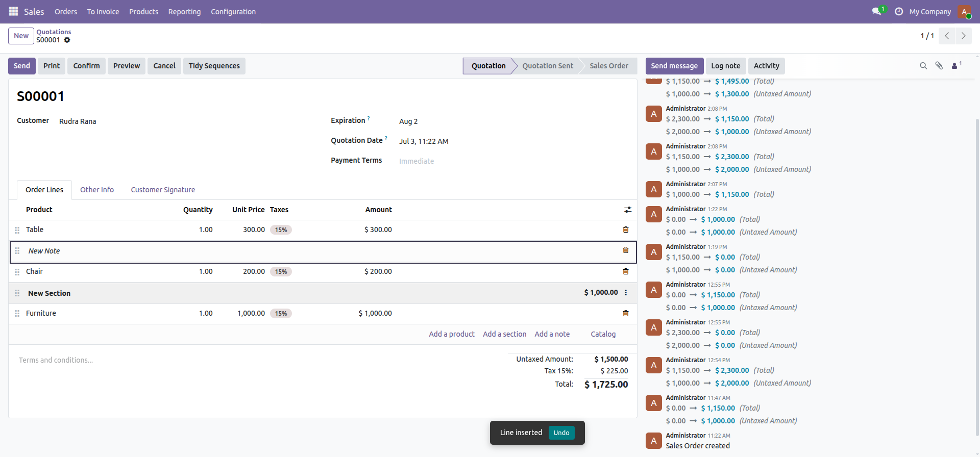The image size is (980, 457).
Task: Search chatter messages with magnifier icon
Action: [923, 66]
